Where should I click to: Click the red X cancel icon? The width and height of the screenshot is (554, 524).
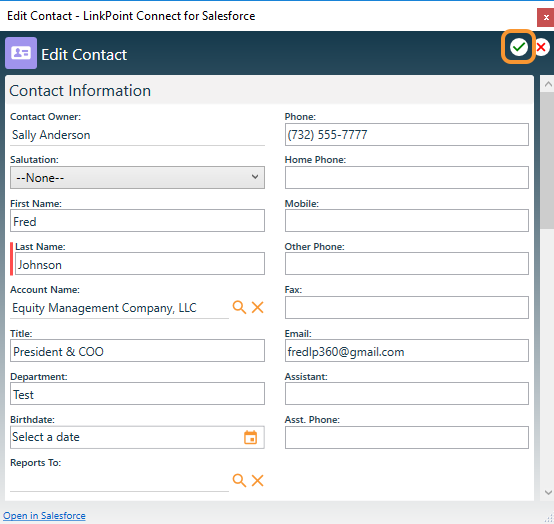tap(541, 47)
